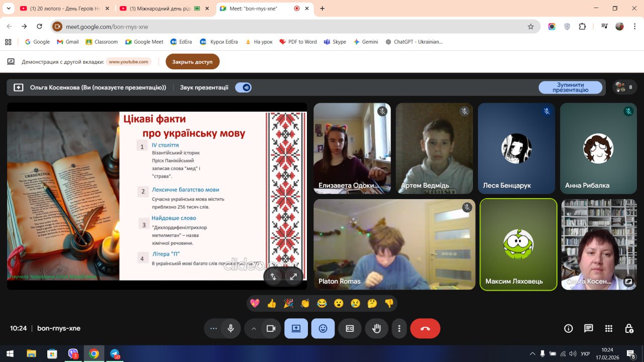Expand presentation to full screen
Viewport: 644px width, 362px height.
[293, 276]
